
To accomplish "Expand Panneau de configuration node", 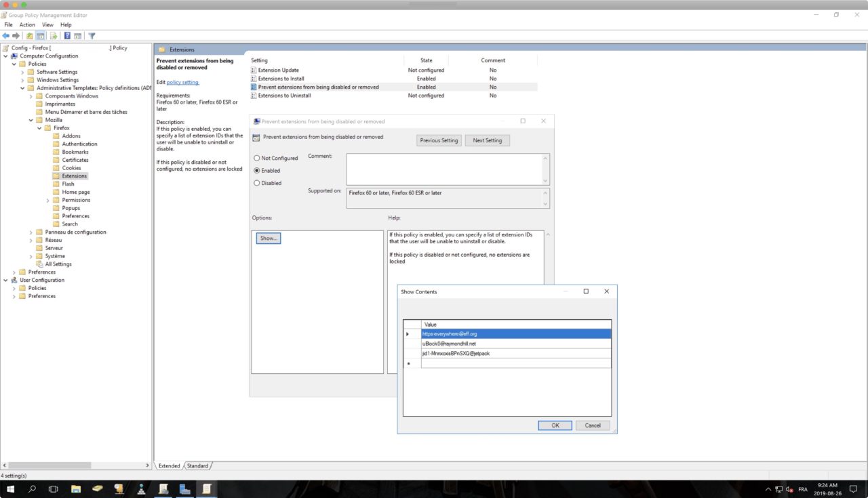I will [x=31, y=232].
